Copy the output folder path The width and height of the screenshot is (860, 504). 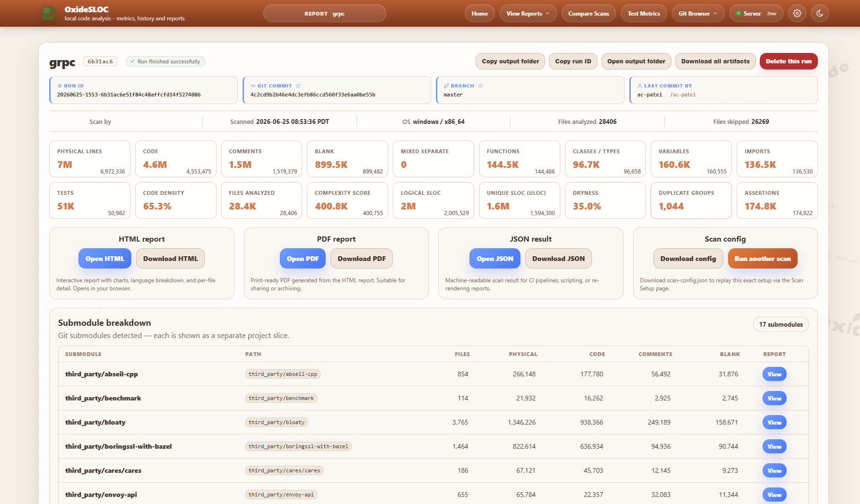coord(510,61)
